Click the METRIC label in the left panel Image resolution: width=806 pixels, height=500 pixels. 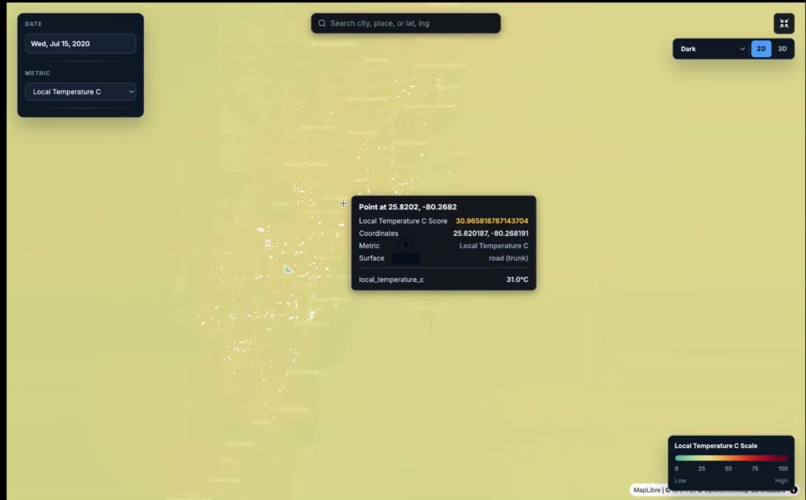pyautogui.click(x=37, y=73)
